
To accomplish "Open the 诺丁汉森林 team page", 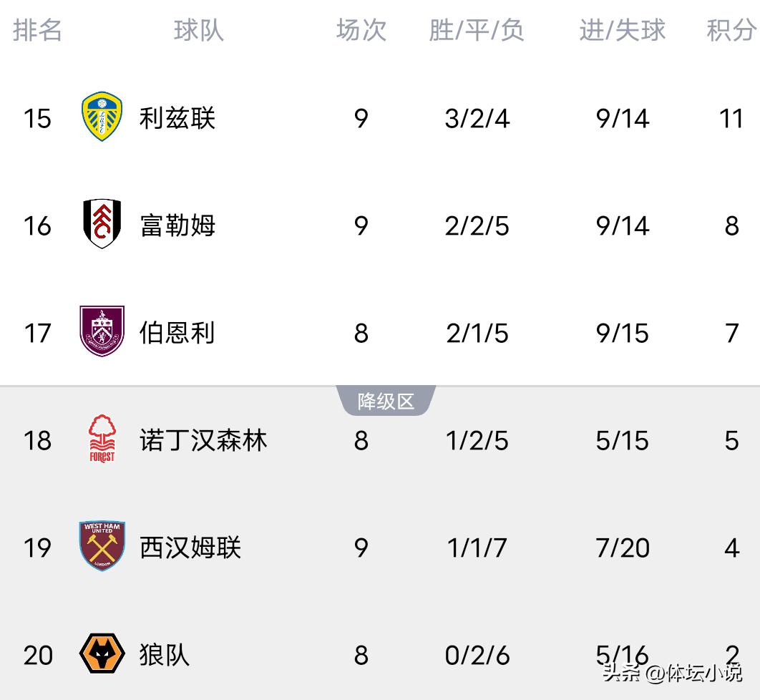I will coord(203,440).
